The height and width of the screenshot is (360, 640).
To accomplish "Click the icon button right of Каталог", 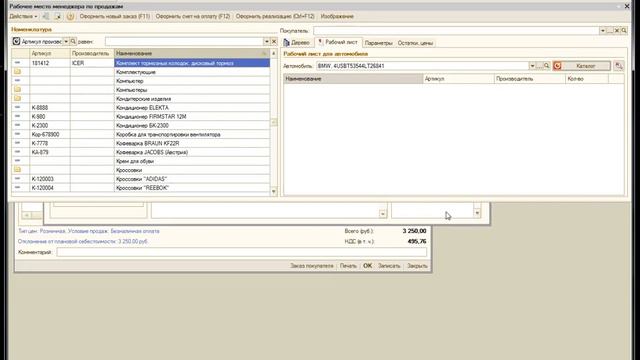I will 619,66.
